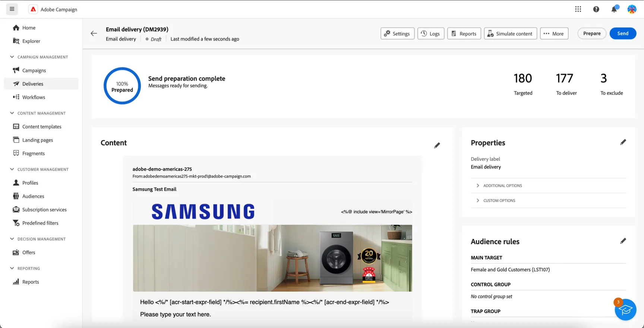The width and height of the screenshot is (644, 328).
Task: Send the email delivery
Action: (623, 34)
